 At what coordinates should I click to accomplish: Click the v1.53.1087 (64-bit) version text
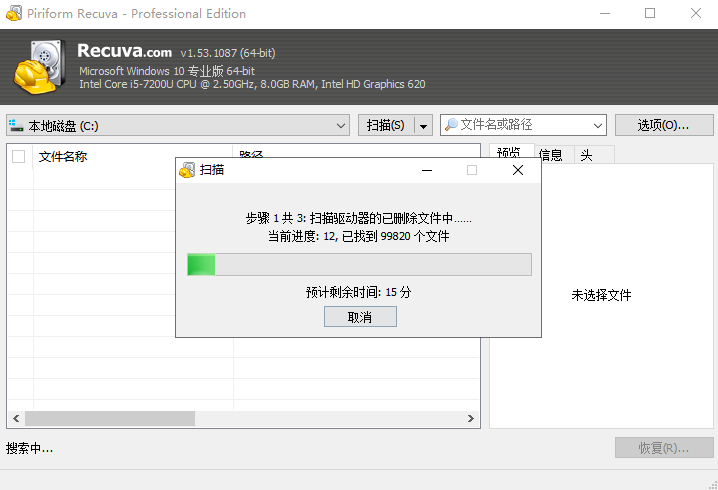pos(228,53)
